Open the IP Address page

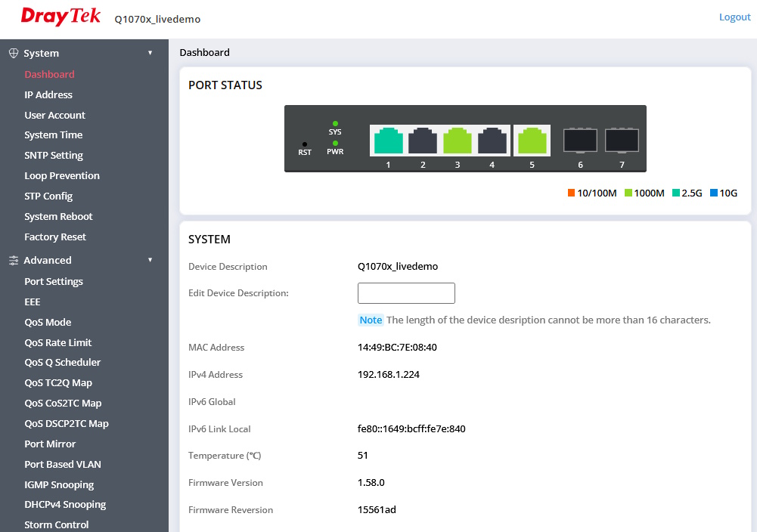[x=48, y=95]
